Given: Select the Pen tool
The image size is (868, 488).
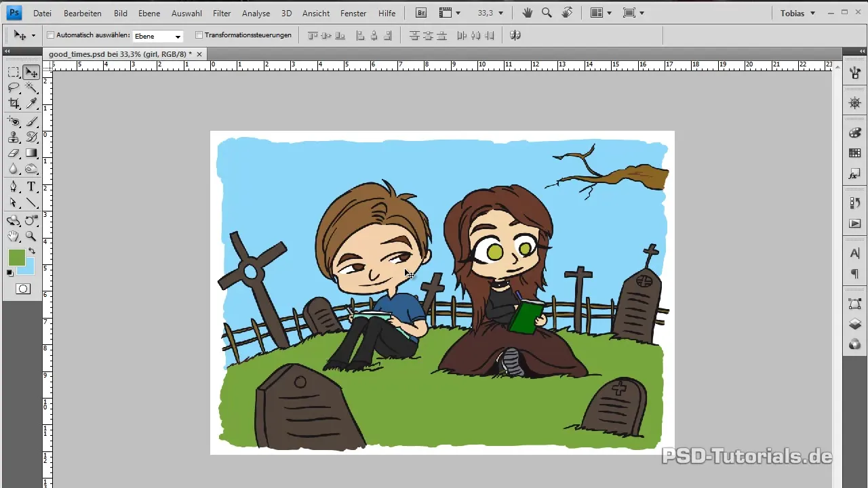Looking at the screenshot, I should point(14,186).
